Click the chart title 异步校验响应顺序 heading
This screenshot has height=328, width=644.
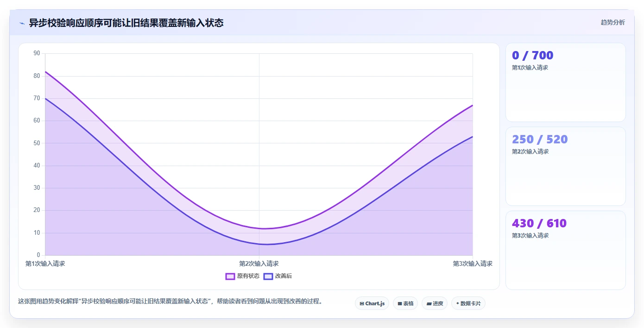click(126, 23)
